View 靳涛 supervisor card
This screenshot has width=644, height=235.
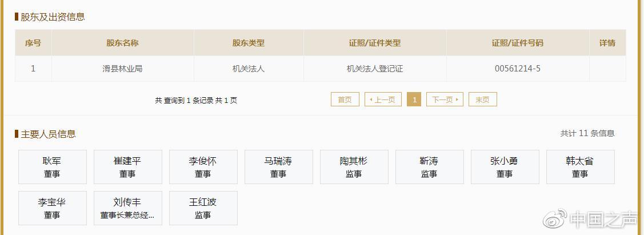(x=430, y=167)
